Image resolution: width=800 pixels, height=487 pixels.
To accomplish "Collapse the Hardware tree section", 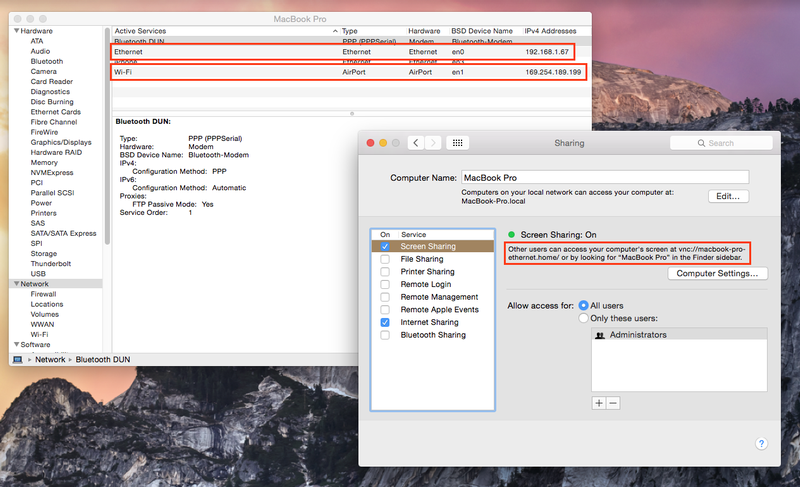I will 17,31.
